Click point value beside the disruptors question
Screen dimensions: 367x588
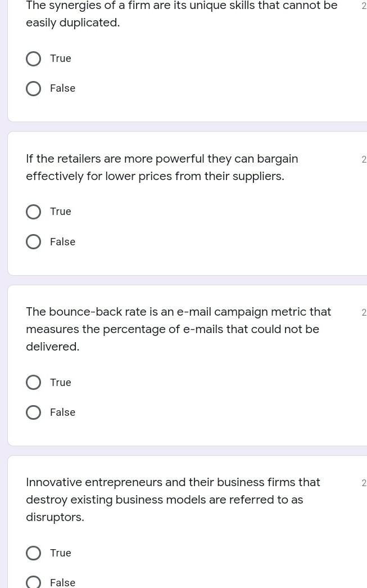point(364,483)
